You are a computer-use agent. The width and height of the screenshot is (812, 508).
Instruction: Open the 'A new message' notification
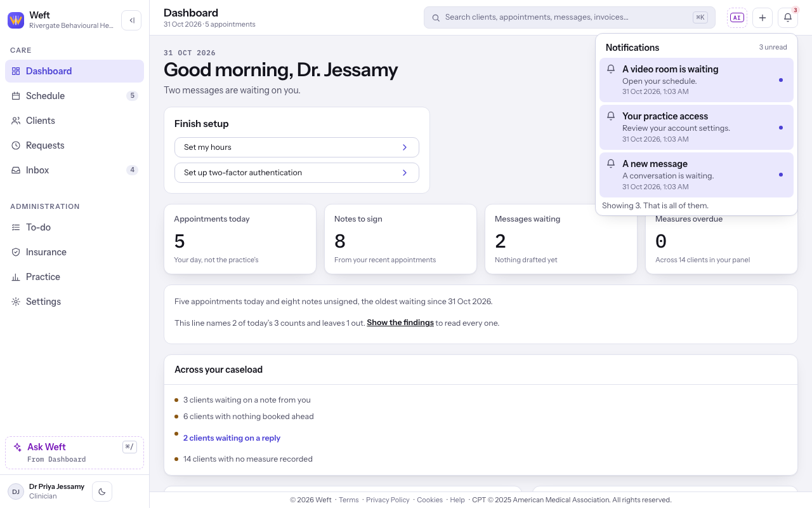697,175
